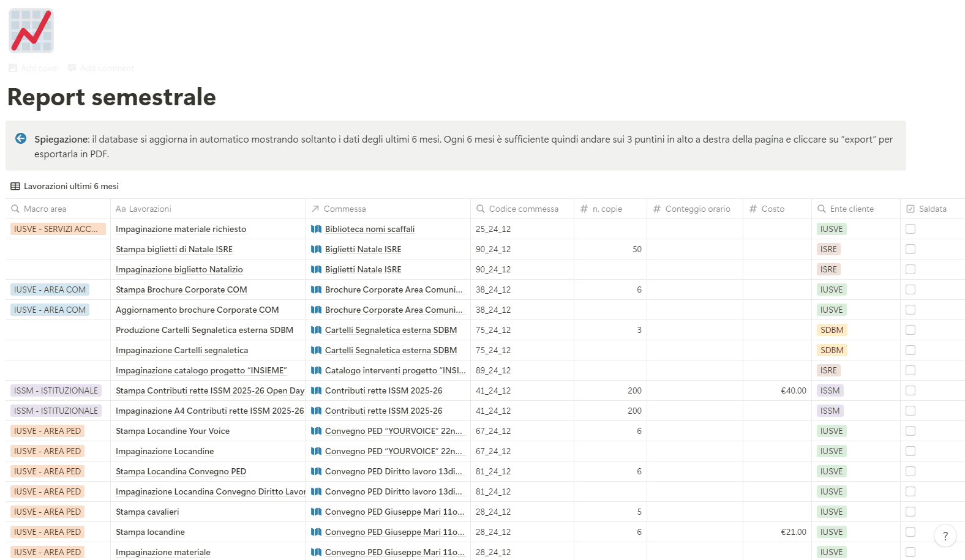Tick Saldata for Impaginazione materiale richiesto
The height and width of the screenshot is (560, 965).
pyautogui.click(x=911, y=229)
